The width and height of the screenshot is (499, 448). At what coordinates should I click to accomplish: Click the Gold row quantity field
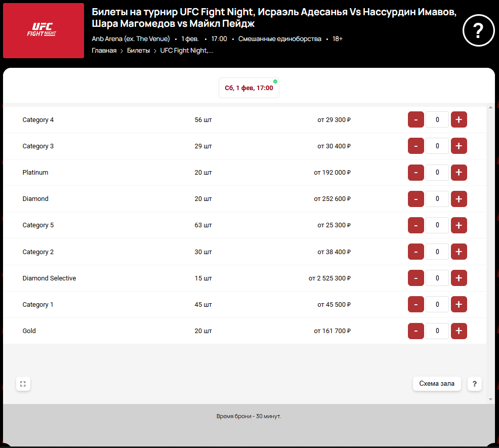(x=437, y=331)
